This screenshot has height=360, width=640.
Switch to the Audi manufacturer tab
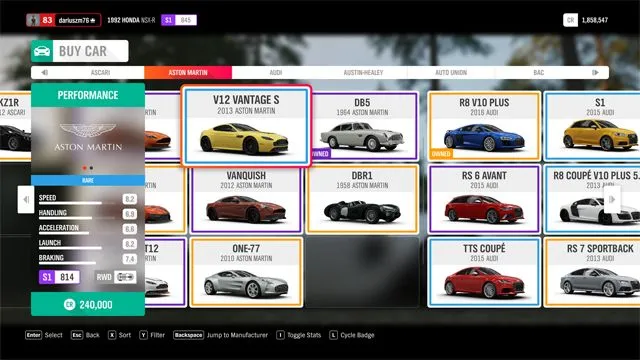point(276,73)
